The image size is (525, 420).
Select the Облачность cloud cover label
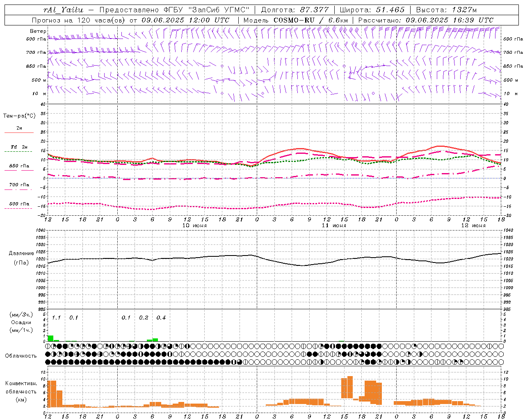21,356
